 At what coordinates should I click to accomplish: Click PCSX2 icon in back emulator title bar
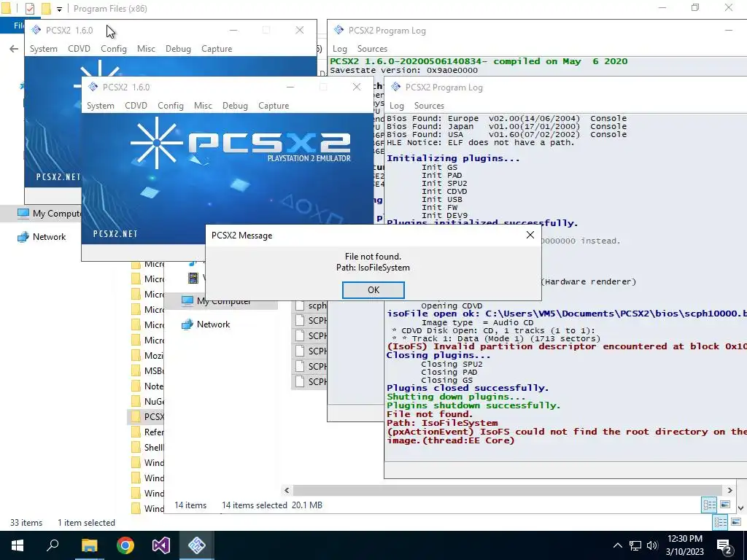(x=36, y=30)
